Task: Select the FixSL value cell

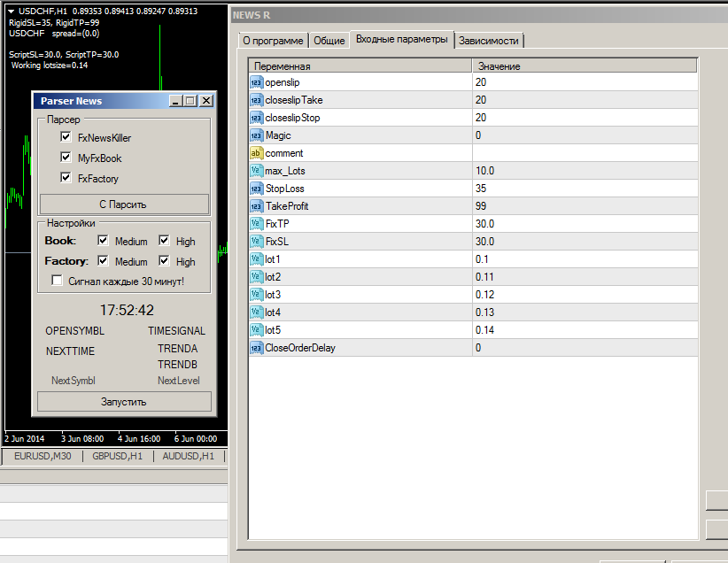Action: coord(585,242)
